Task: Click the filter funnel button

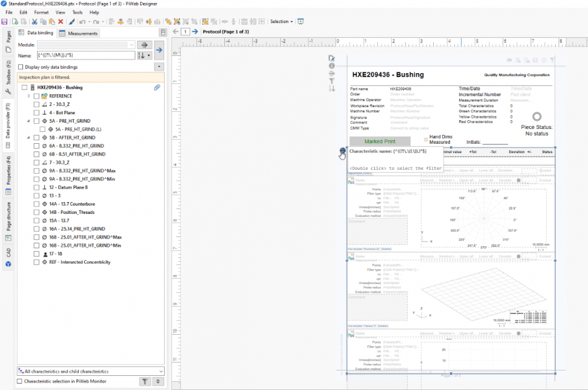Action: pyautogui.click(x=145, y=382)
